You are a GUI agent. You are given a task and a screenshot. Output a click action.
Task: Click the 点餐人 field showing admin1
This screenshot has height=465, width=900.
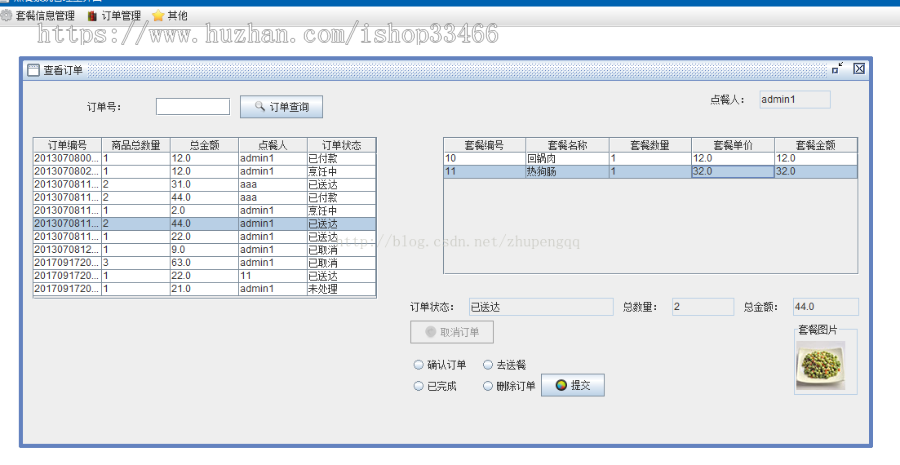coord(795,99)
